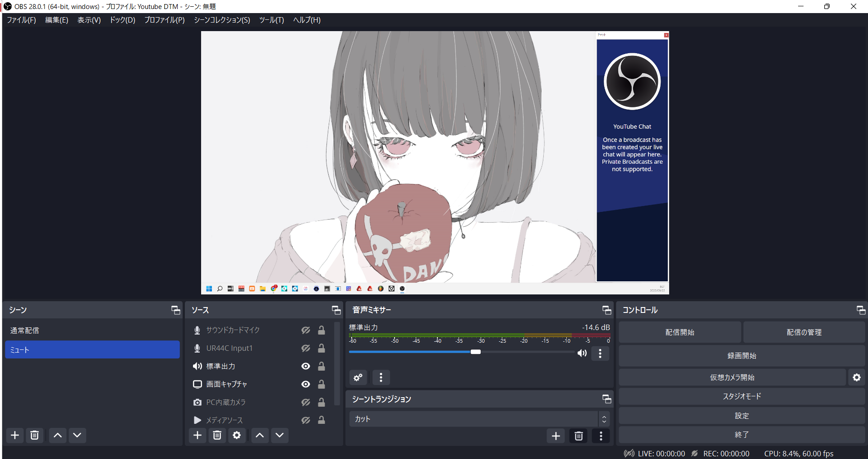The height and width of the screenshot is (459, 868).
Task: Click 録画開始 to start recording
Action: pyautogui.click(x=742, y=356)
